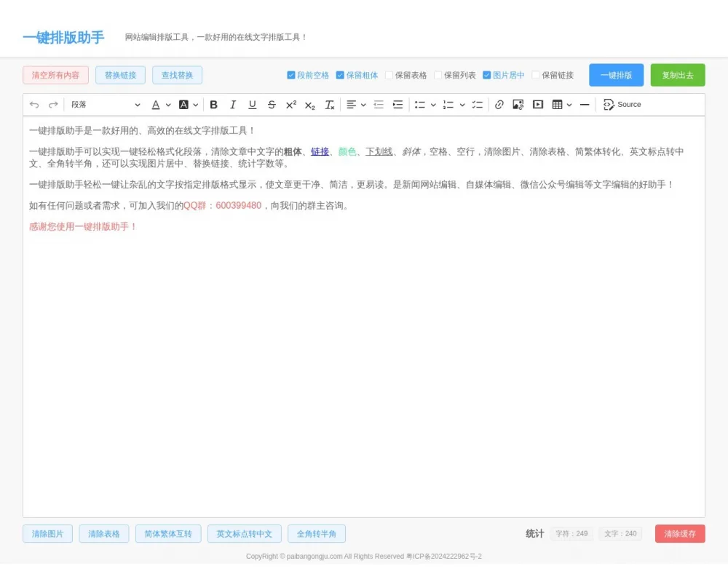This screenshot has height=582, width=728.
Task: Expand the text alignment dropdown arrow
Action: click(x=363, y=105)
